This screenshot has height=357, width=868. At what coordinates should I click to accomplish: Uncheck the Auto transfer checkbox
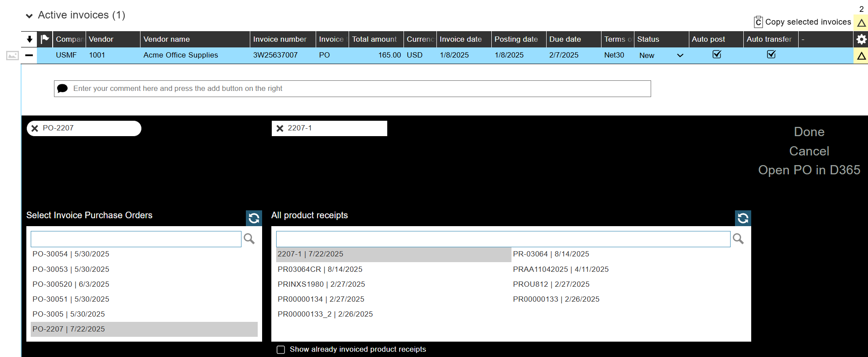click(x=771, y=54)
